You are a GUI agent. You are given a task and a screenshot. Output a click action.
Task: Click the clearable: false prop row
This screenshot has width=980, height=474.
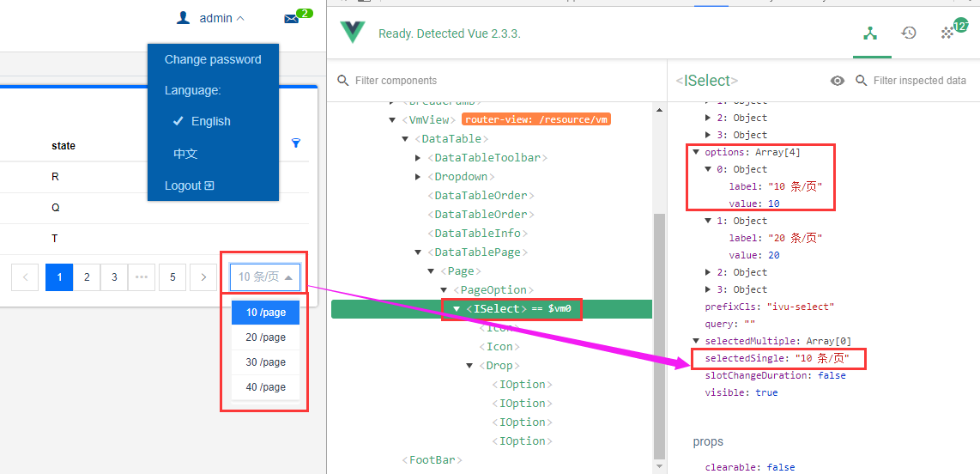tap(750, 467)
